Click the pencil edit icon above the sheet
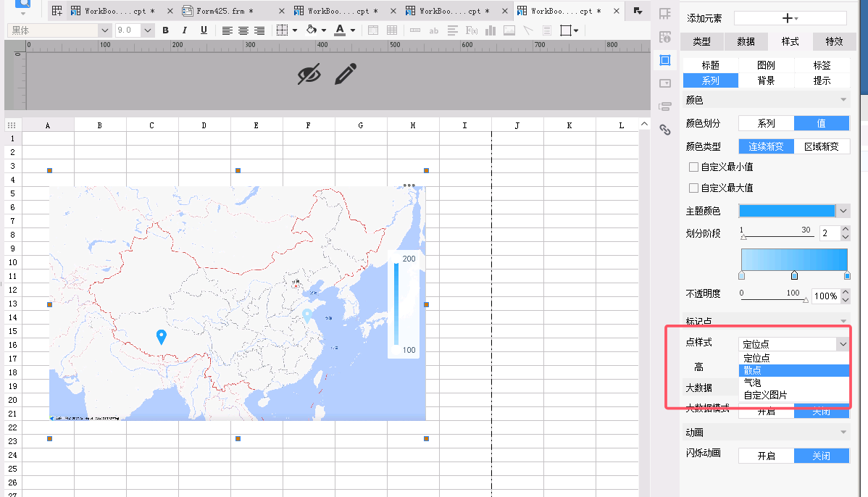 coord(346,74)
